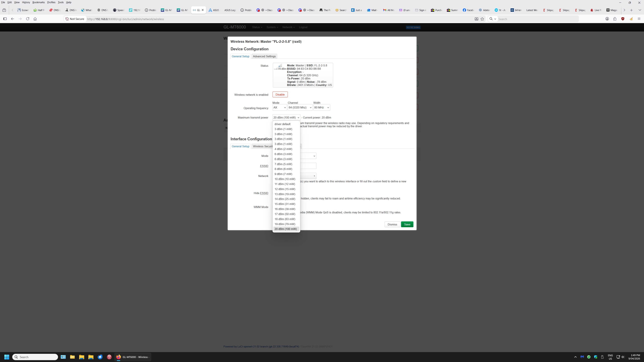
Task: Open the History menu
Action: click(26, 2)
